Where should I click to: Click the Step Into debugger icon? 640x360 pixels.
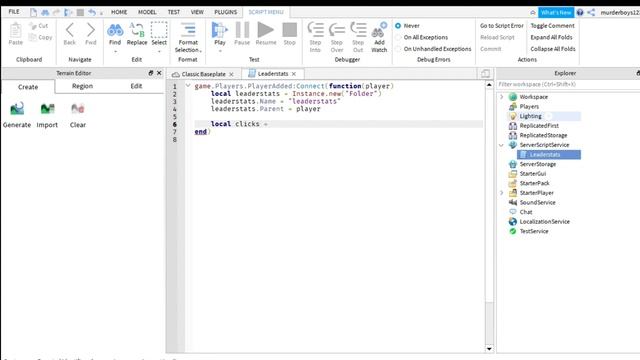[x=315, y=30]
